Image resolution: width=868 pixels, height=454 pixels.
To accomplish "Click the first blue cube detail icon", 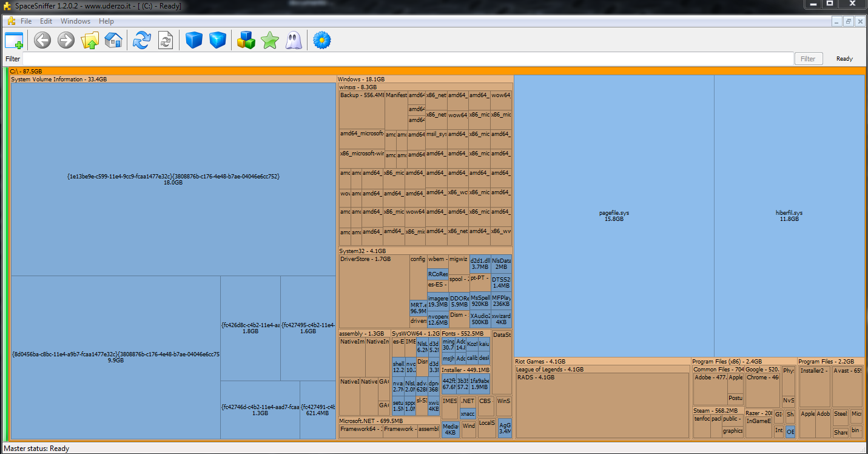I will tap(193, 41).
